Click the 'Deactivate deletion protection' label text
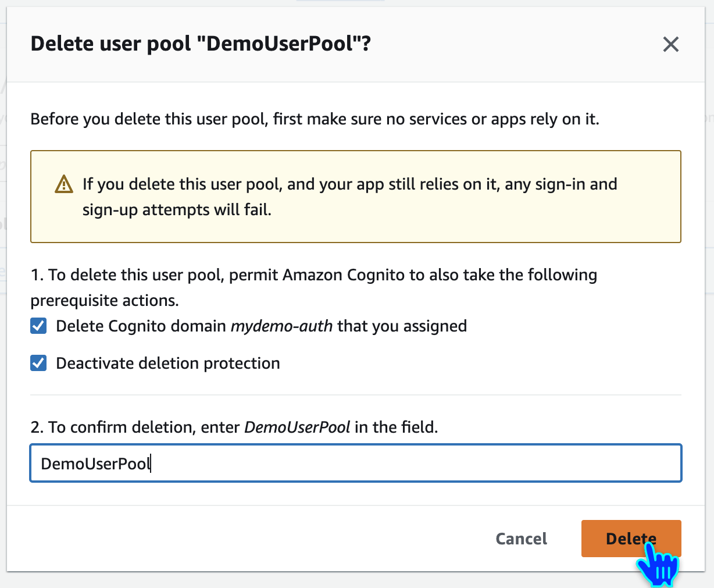The width and height of the screenshot is (714, 588). (x=168, y=364)
